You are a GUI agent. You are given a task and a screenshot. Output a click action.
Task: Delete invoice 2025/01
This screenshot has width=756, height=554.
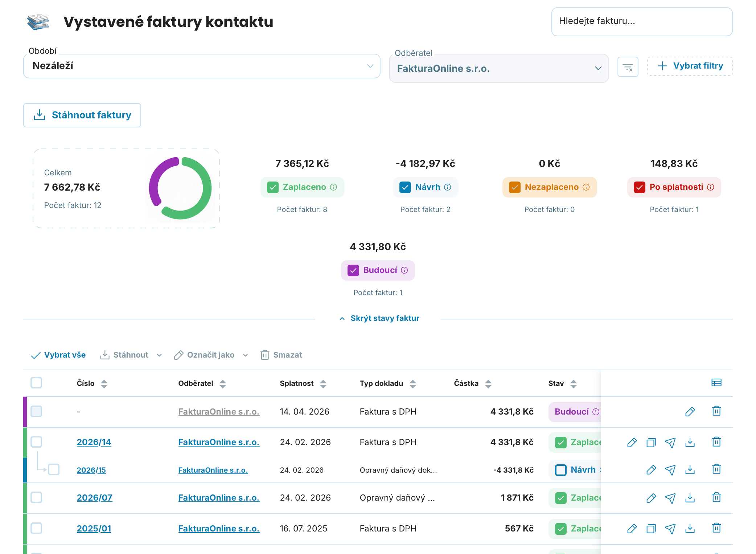point(716,529)
